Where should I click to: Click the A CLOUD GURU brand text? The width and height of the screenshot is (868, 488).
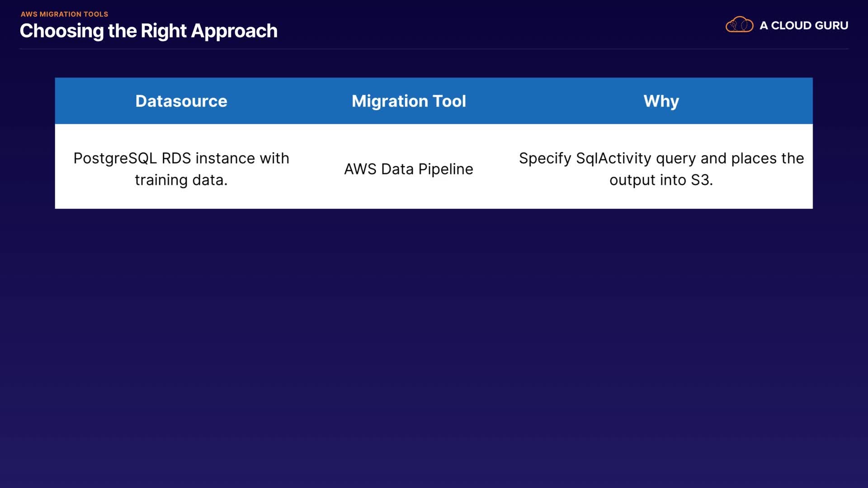click(x=804, y=26)
